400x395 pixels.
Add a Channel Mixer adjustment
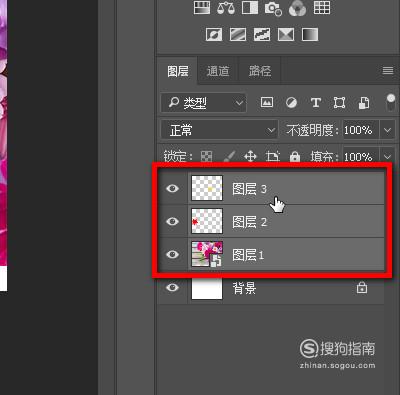(x=297, y=8)
